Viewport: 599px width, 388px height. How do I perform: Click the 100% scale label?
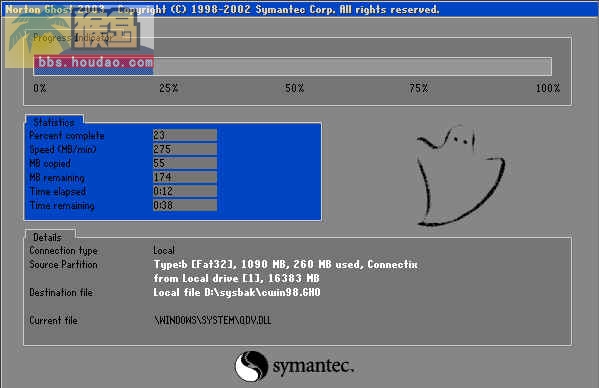coord(548,88)
